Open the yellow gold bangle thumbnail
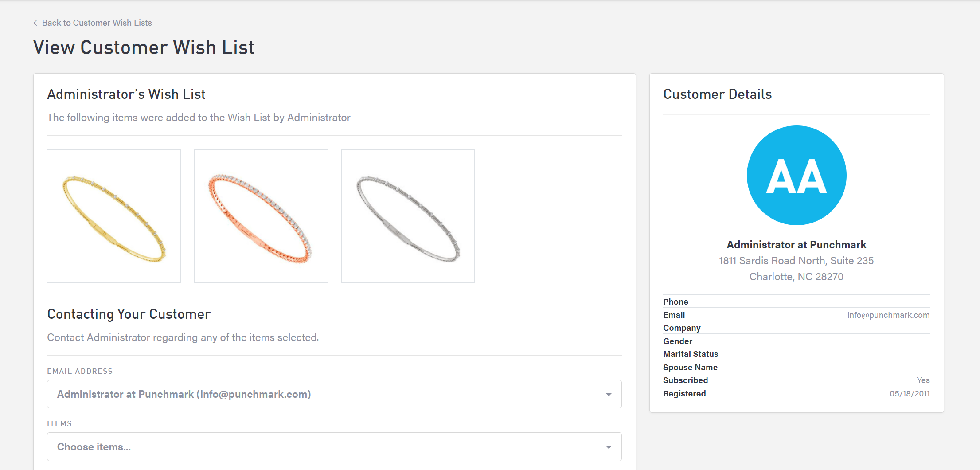Image resolution: width=980 pixels, height=470 pixels. pos(114,216)
